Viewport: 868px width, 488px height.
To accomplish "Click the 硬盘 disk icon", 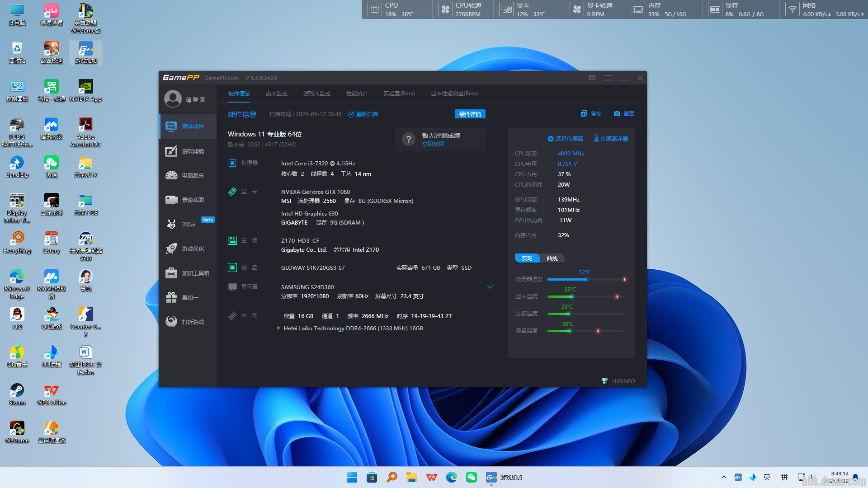I will pyautogui.click(x=232, y=267).
